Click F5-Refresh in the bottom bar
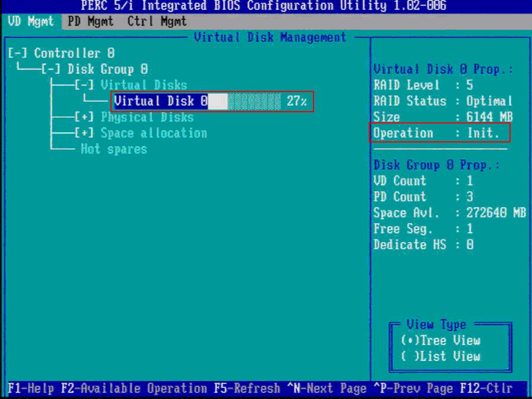Viewport: 532px width, 399px height. [248, 388]
